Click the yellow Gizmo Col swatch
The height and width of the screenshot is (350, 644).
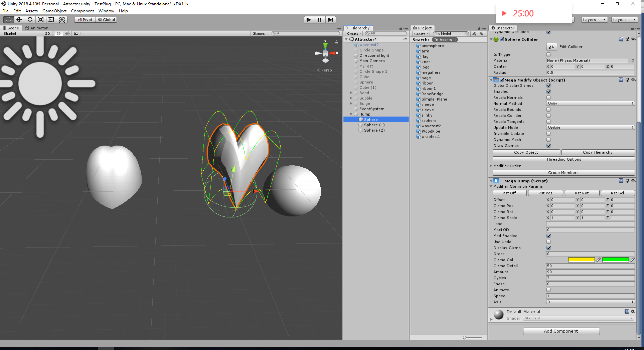click(581, 260)
